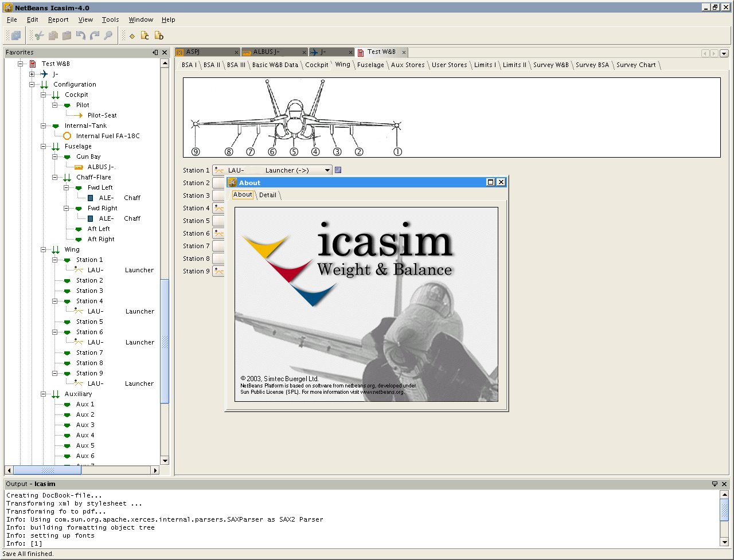Click the document icon marked C
This screenshot has height=560, width=734.
point(145,36)
